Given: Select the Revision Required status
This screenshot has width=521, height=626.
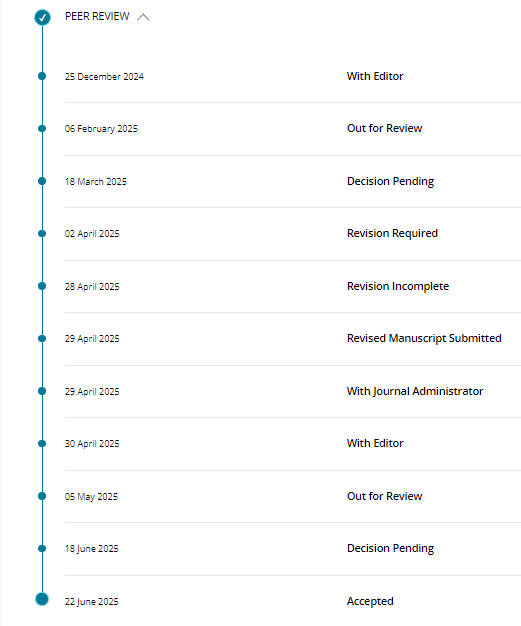Looking at the screenshot, I should [x=392, y=233].
